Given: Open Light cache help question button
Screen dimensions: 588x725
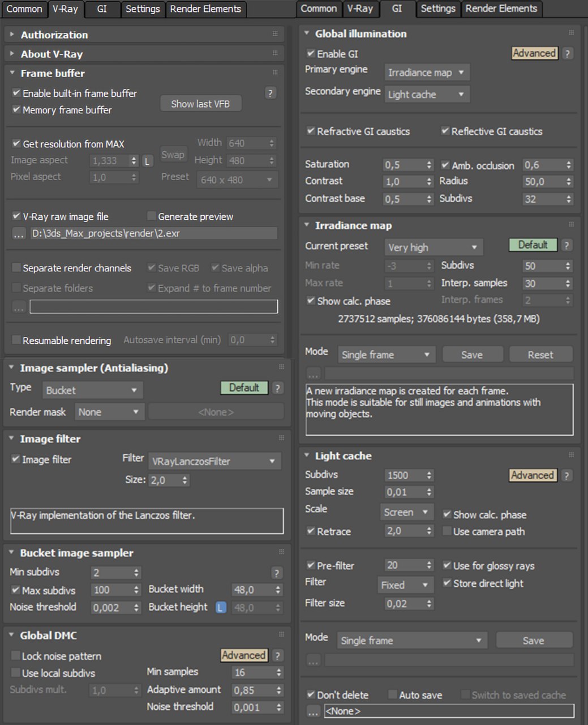Looking at the screenshot, I should pos(566,475).
